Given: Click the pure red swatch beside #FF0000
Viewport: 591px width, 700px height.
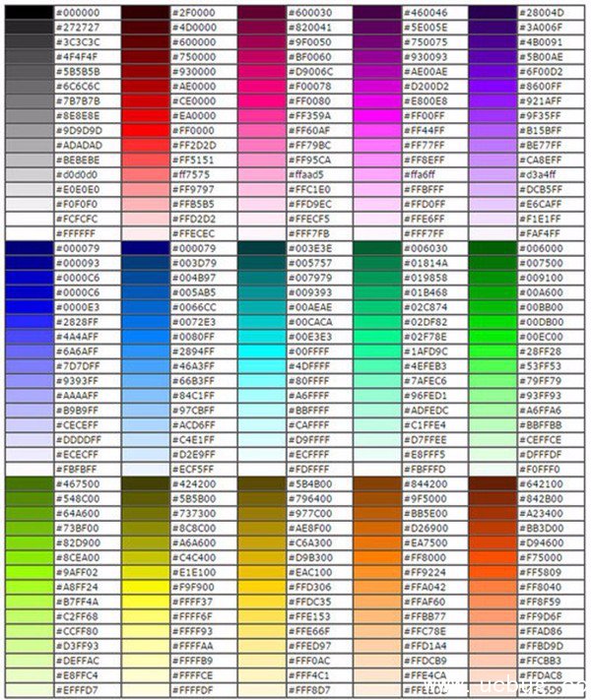Looking at the screenshot, I should [144, 130].
